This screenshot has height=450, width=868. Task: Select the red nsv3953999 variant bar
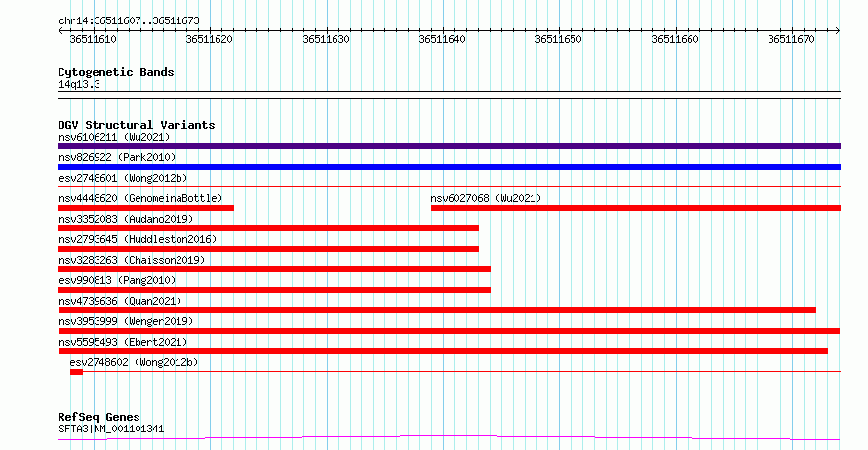[x=449, y=331]
